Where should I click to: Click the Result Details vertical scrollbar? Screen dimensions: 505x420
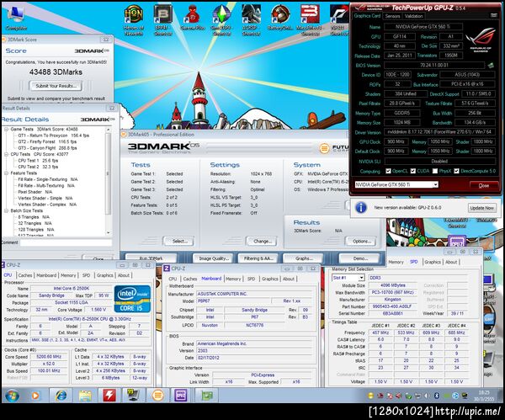pos(109,181)
